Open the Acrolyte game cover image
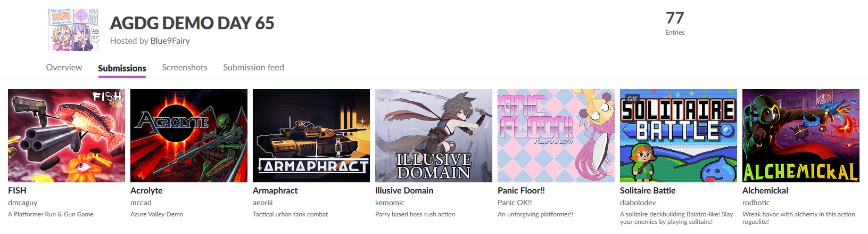The height and width of the screenshot is (234, 868). (189, 135)
